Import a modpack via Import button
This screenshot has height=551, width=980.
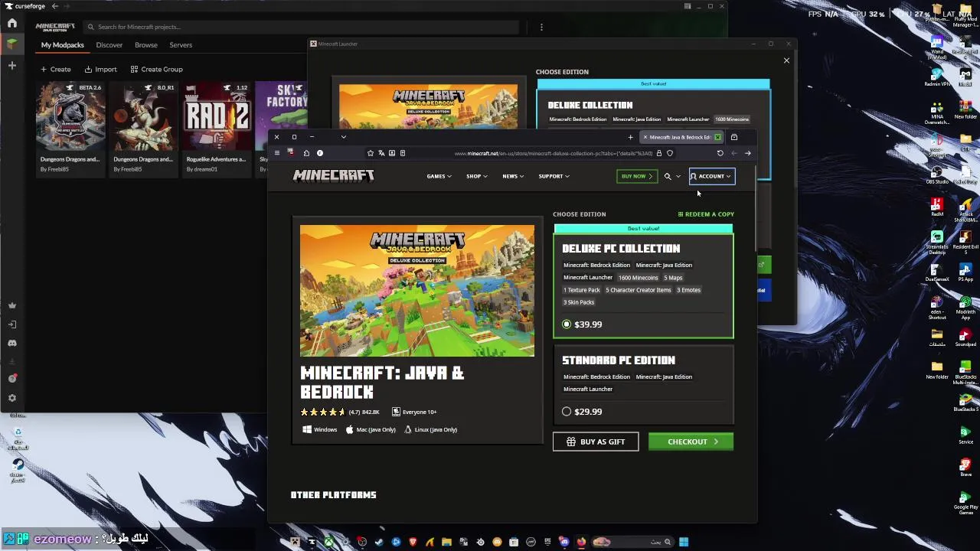click(x=100, y=70)
